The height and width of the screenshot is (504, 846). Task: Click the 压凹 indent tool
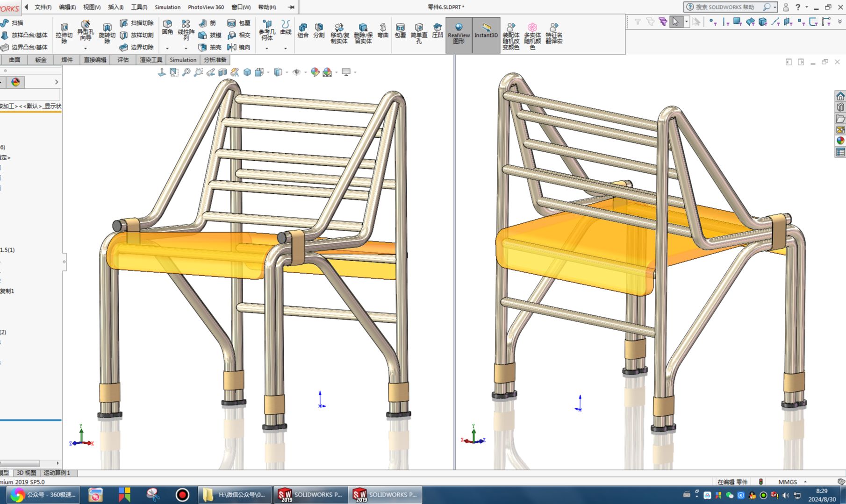437,30
